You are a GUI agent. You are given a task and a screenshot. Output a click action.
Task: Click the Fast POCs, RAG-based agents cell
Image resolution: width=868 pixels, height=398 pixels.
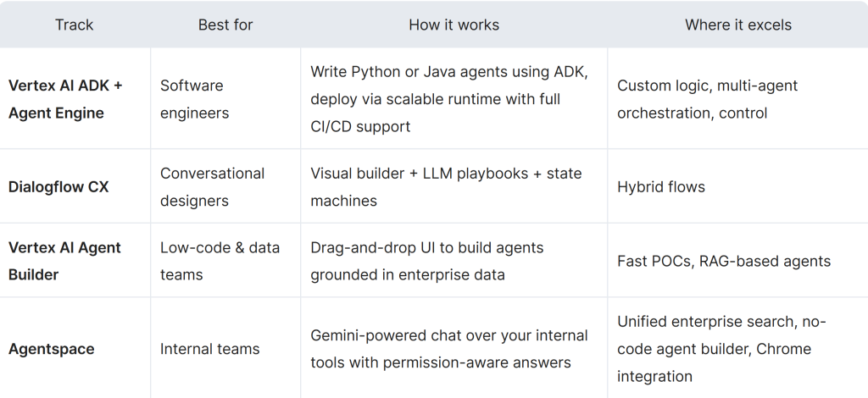738,261
